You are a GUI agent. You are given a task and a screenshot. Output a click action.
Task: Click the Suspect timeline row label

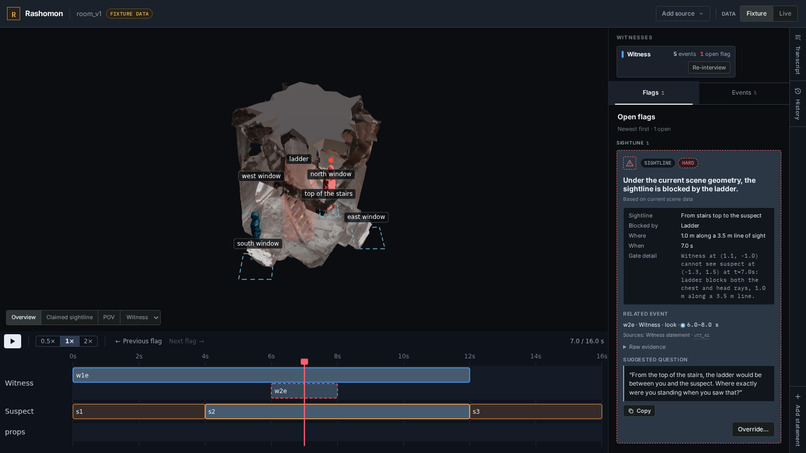[x=19, y=411]
